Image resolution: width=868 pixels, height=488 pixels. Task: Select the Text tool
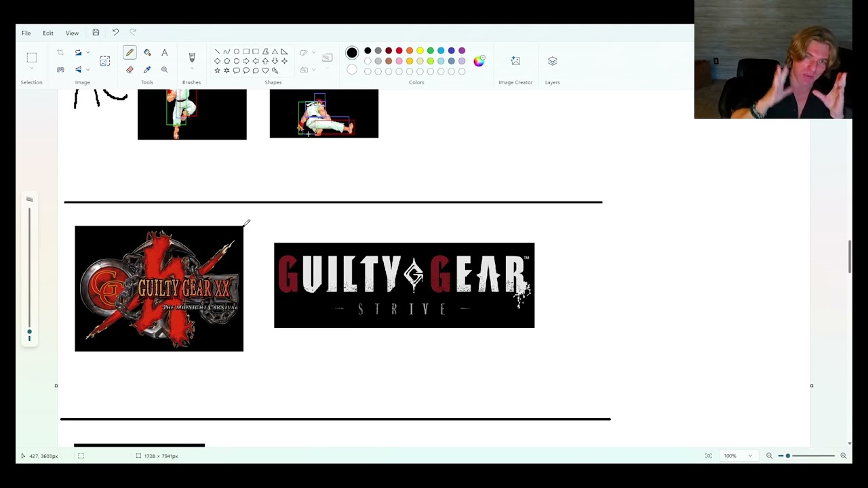coord(164,53)
